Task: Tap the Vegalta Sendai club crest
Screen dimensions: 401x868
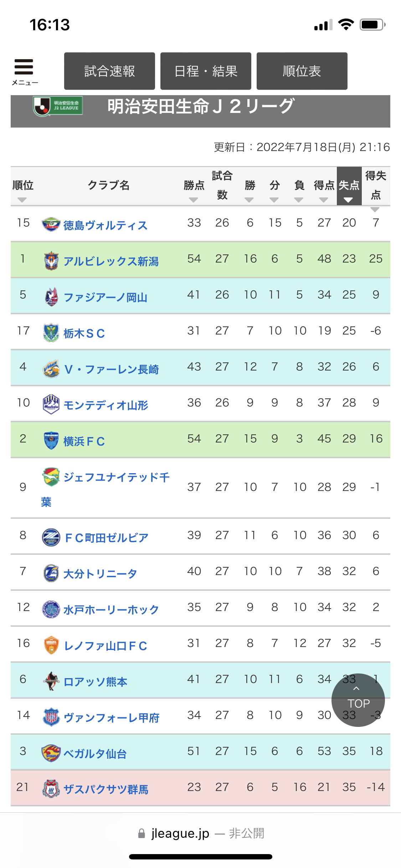Action: pos(51,753)
